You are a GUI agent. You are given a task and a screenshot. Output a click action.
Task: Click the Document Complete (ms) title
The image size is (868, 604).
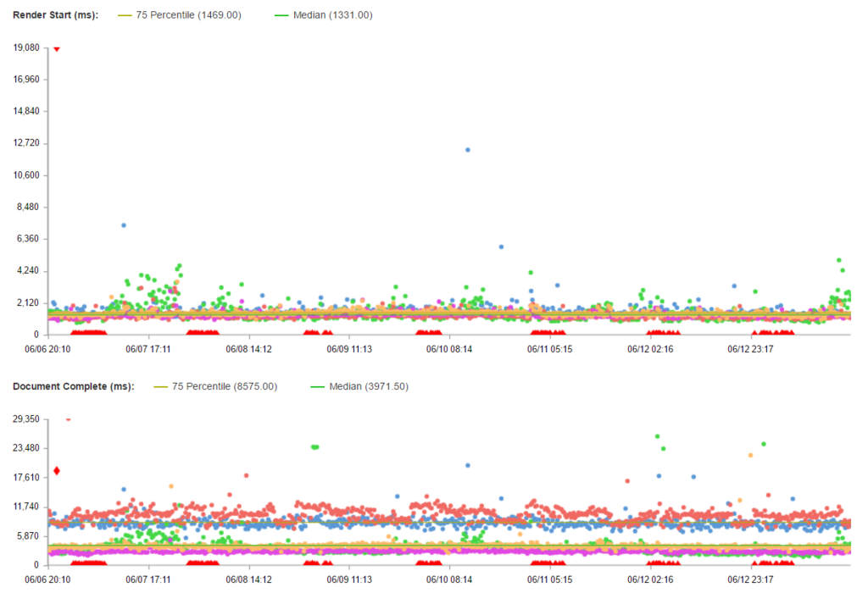(x=74, y=386)
